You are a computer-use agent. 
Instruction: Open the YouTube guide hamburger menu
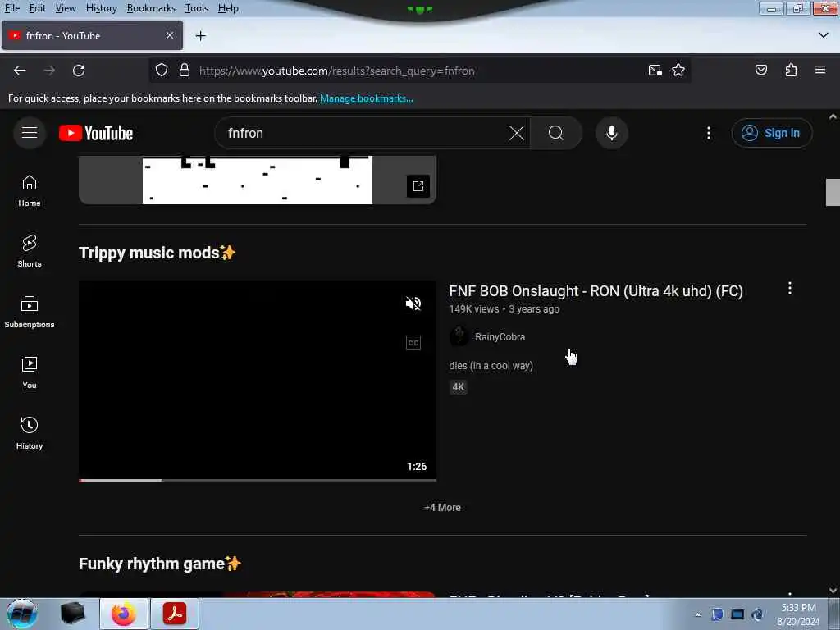(30, 132)
